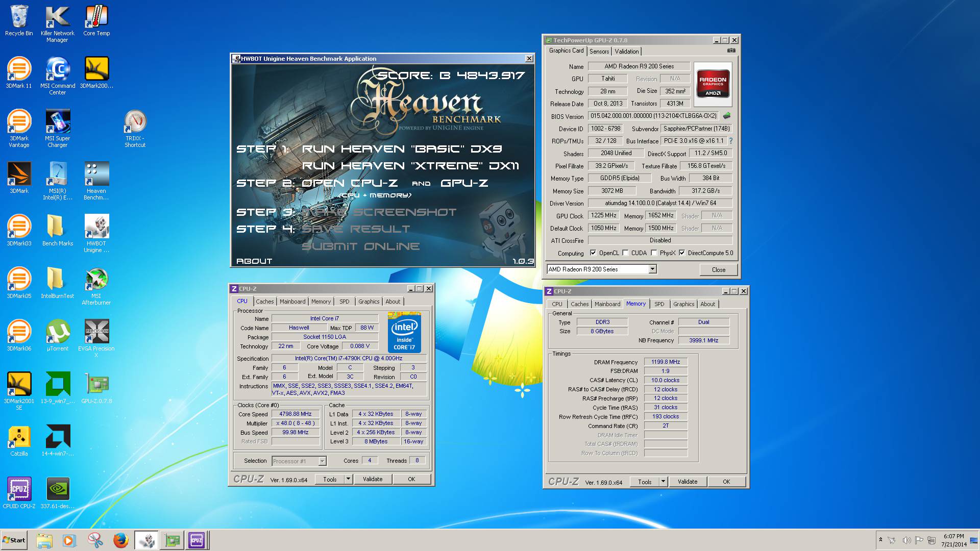Launch Killer Network Manager shortcut
Viewport: 980px width, 551px height.
[57, 23]
